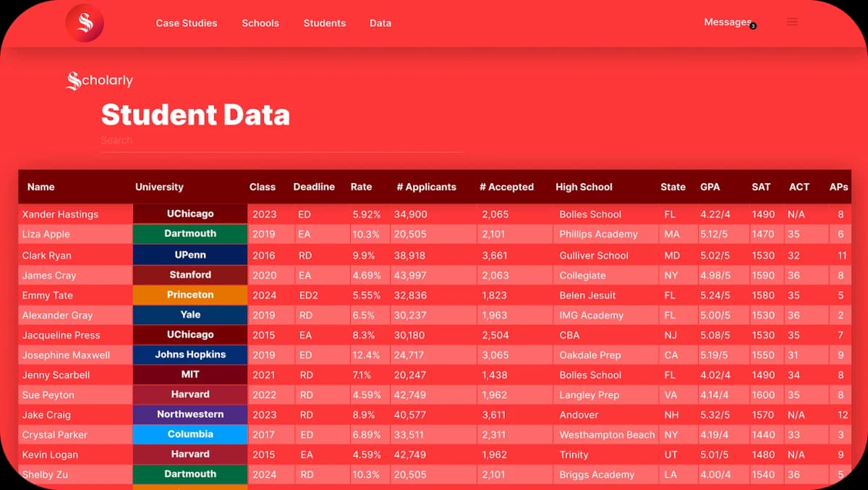
Task: Click the Phillips Academy high school cell
Action: 598,235
